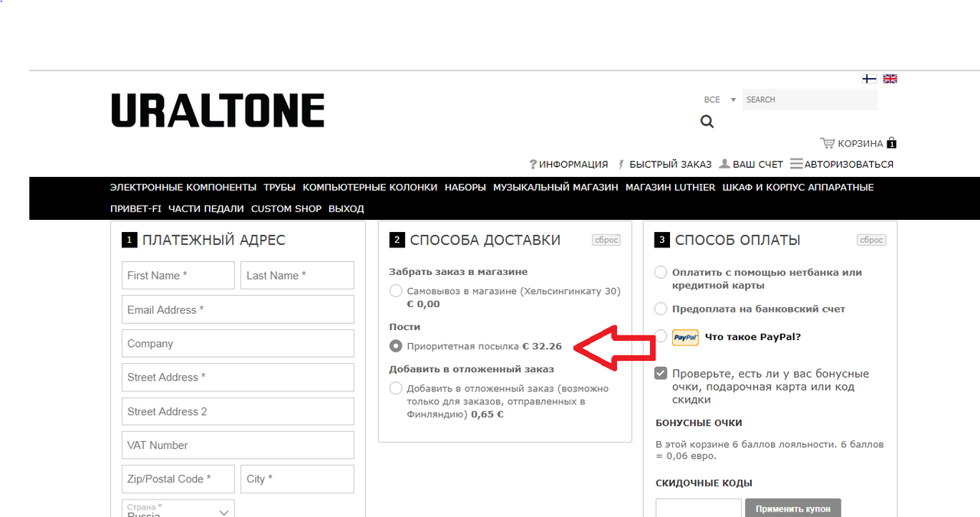Click the СПОСОБ ОПЛАТЫ heading
The image size is (980, 517).
737,240
